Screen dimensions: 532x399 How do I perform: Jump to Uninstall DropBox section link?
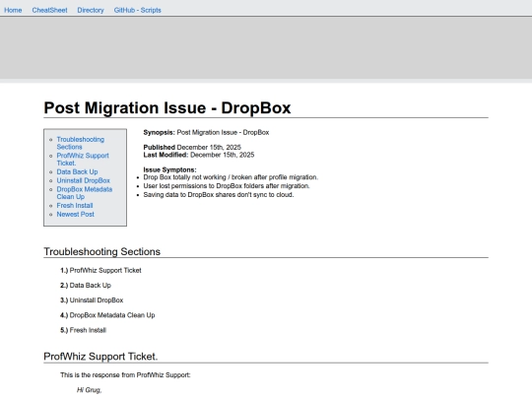[x=83, y=180]
